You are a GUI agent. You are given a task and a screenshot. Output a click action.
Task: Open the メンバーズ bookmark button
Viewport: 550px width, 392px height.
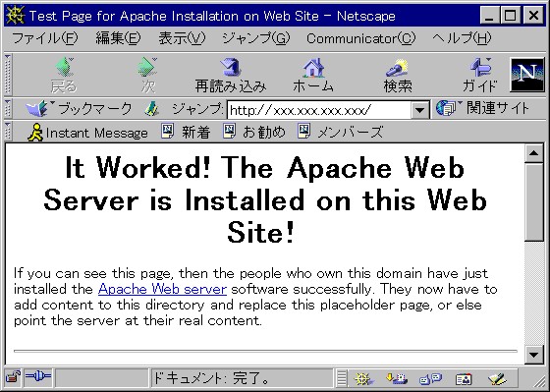coord(340,132)
